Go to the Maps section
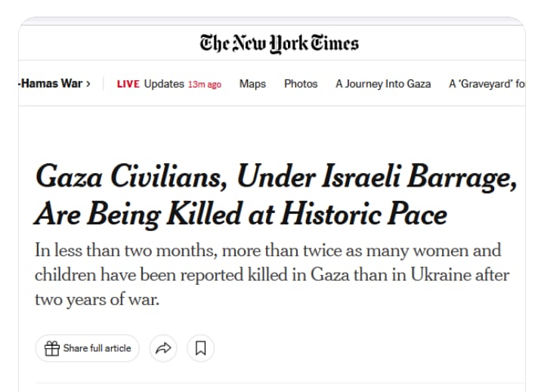 252,84
